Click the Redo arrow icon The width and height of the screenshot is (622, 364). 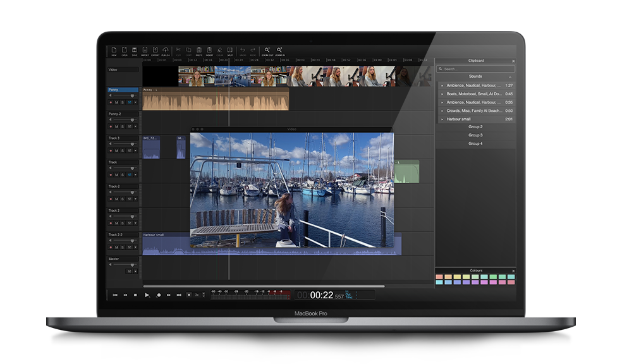click(x=253, y=50)
